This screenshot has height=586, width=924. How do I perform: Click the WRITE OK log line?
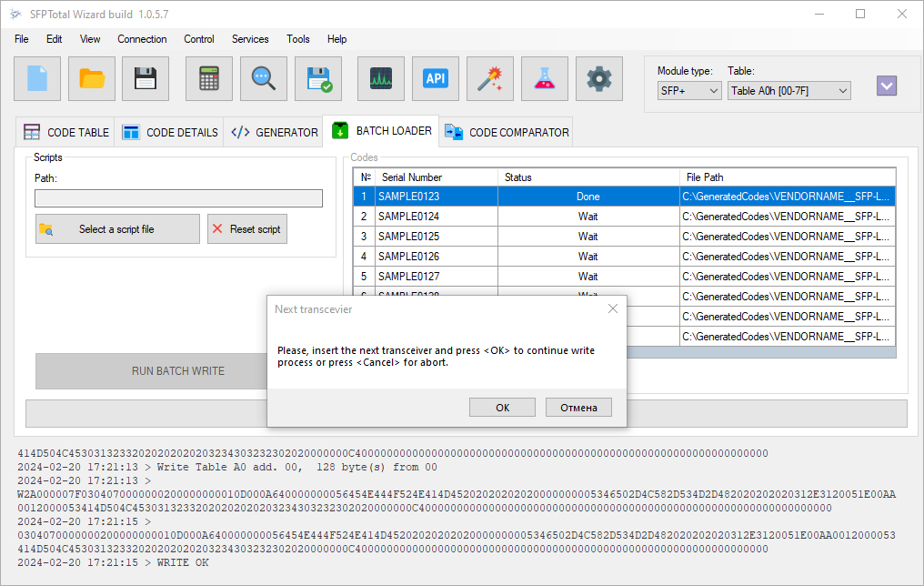[113, 562]
